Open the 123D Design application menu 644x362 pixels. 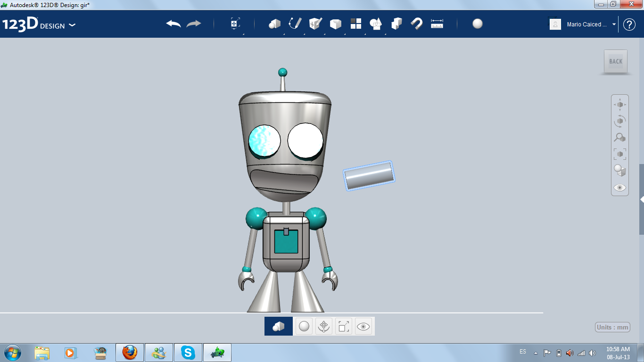point(39,24)
